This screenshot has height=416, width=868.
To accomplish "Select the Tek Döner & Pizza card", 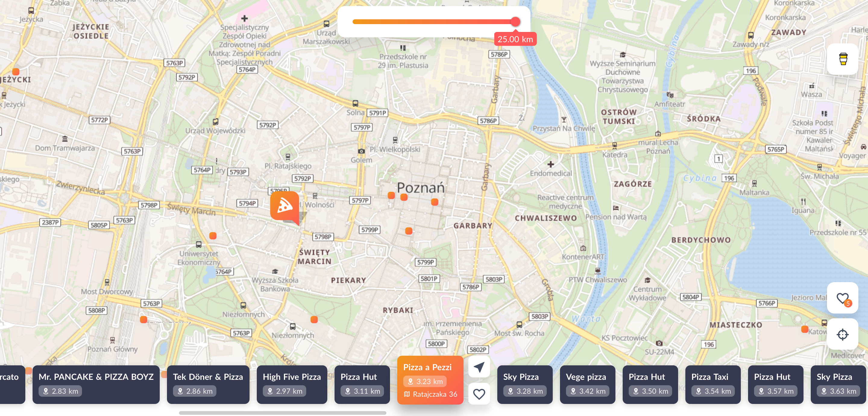I will tap(208, 384).
